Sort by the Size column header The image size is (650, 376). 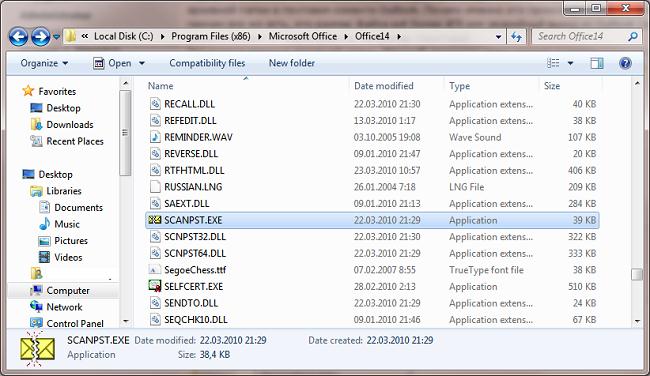pos(552,86)
